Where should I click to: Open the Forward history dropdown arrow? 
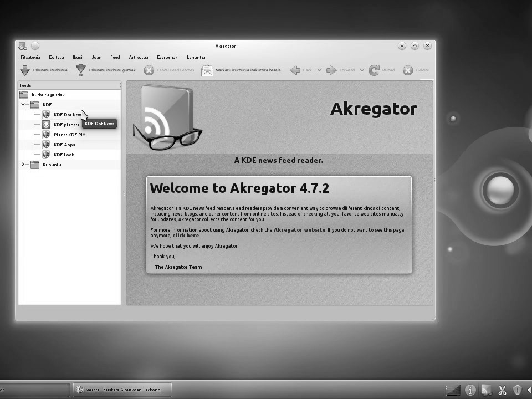click(x=362, y=70)
